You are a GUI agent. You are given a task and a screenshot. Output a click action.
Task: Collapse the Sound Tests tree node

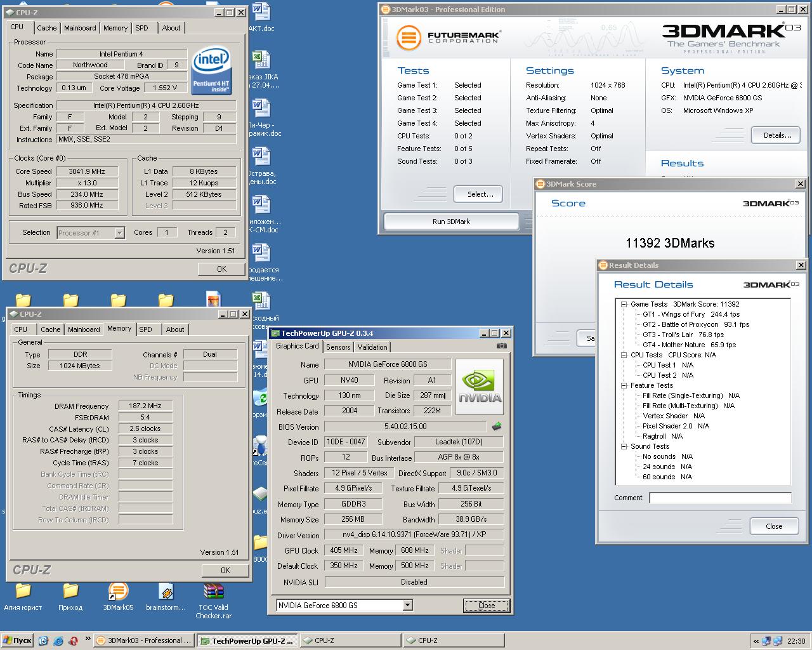point(624,446)
